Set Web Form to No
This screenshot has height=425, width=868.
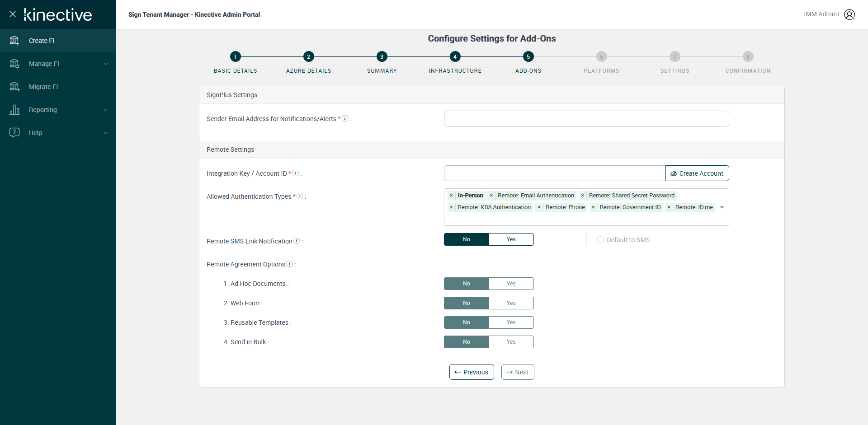coord(467,303)
